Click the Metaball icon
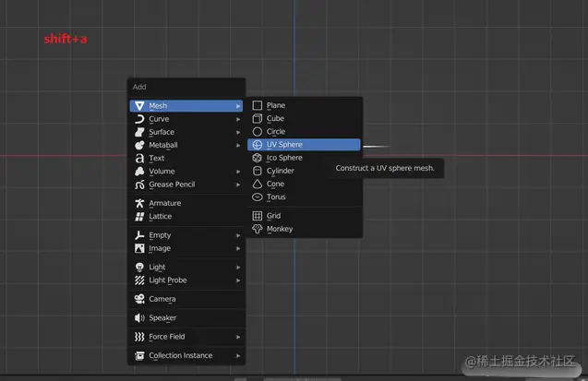 pyautogui.click(x=139, y=146)
